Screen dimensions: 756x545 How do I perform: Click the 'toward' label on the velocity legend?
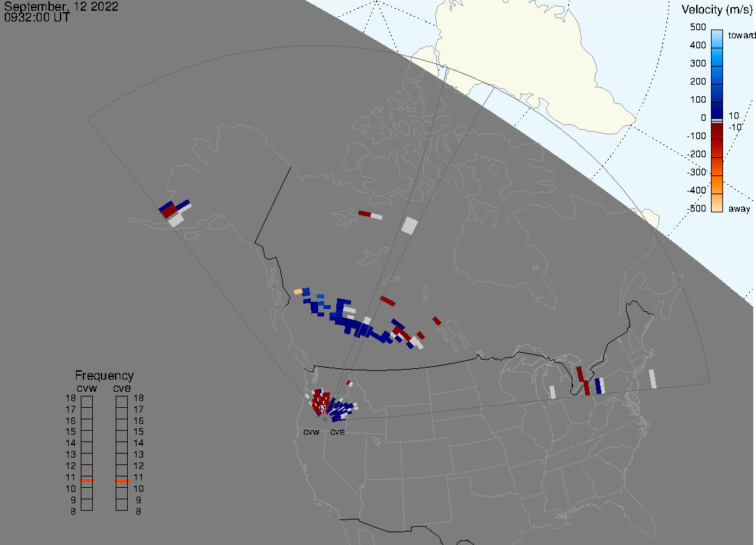coord(741,35)
